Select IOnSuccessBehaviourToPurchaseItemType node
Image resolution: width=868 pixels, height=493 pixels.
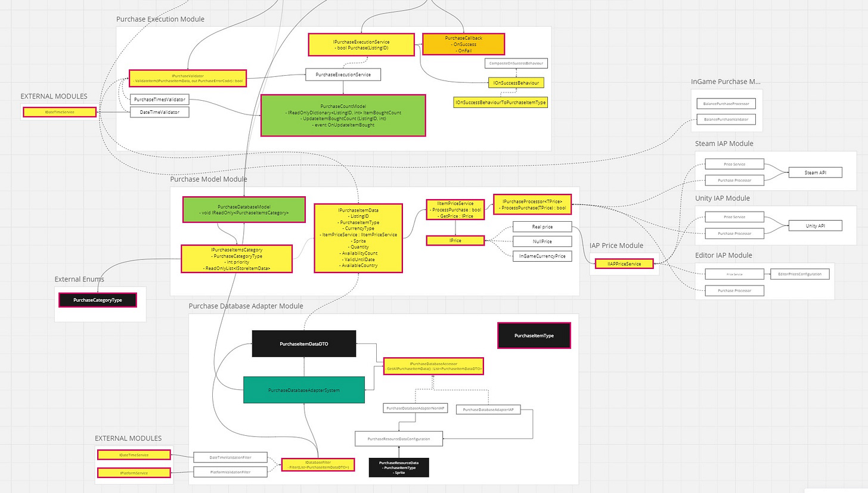click(x=500, y=103)
